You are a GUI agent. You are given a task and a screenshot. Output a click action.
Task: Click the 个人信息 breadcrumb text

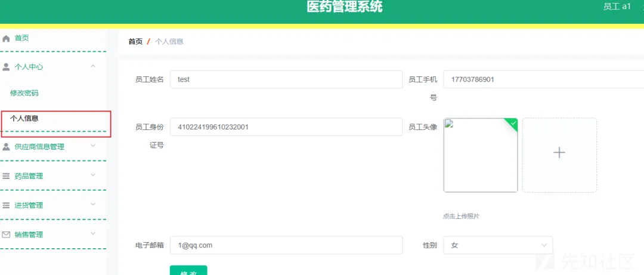[x=169, y=42]
